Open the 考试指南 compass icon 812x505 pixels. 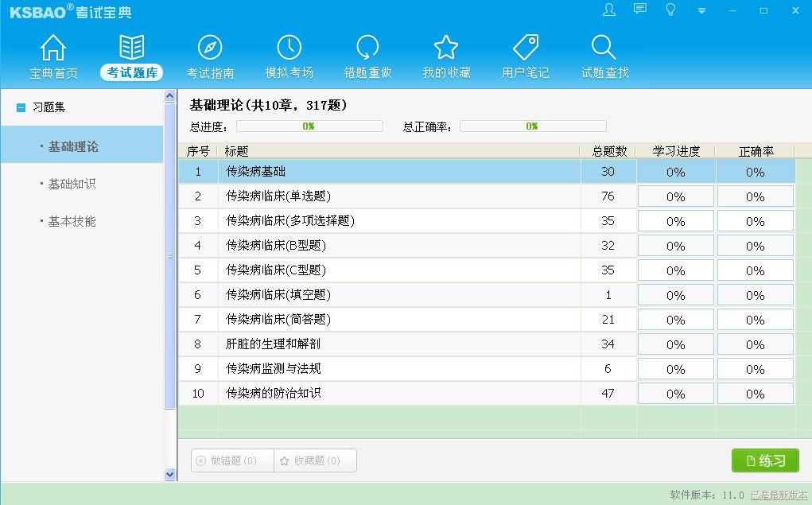click(x=210, y=48)
